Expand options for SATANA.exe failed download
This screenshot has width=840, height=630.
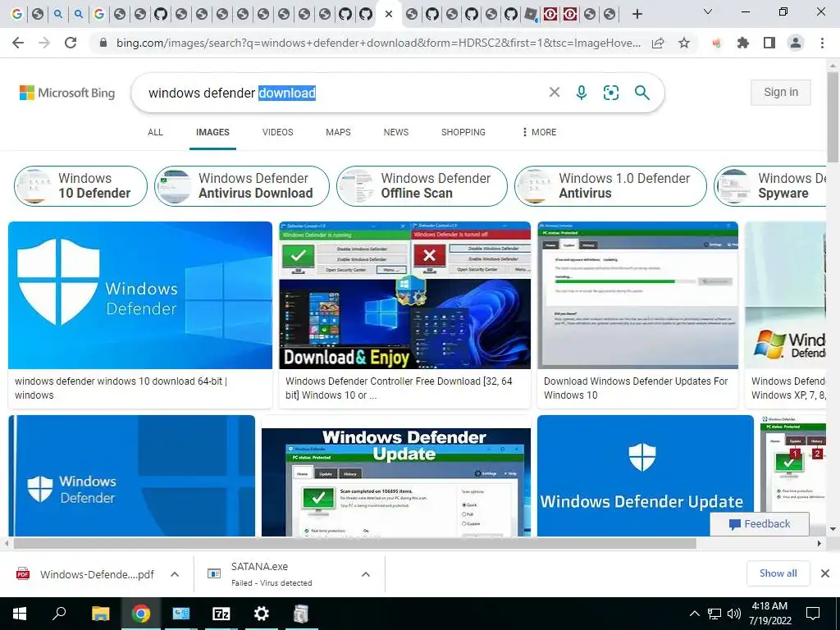(x=366, y=574)
